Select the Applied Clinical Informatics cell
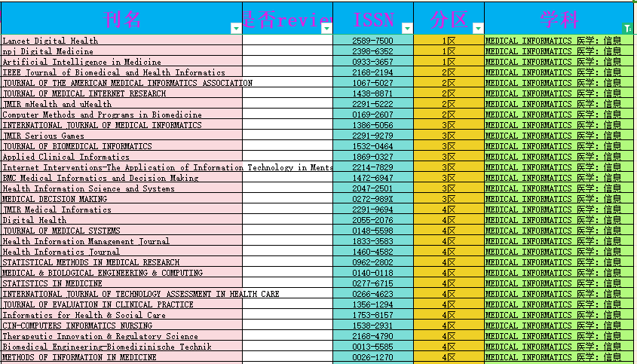This screenshot has width=637, height=364. [122, 157]
